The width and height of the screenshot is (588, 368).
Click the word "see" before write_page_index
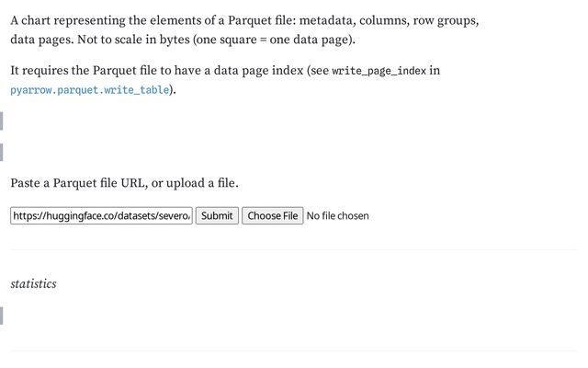pos(320,71)
